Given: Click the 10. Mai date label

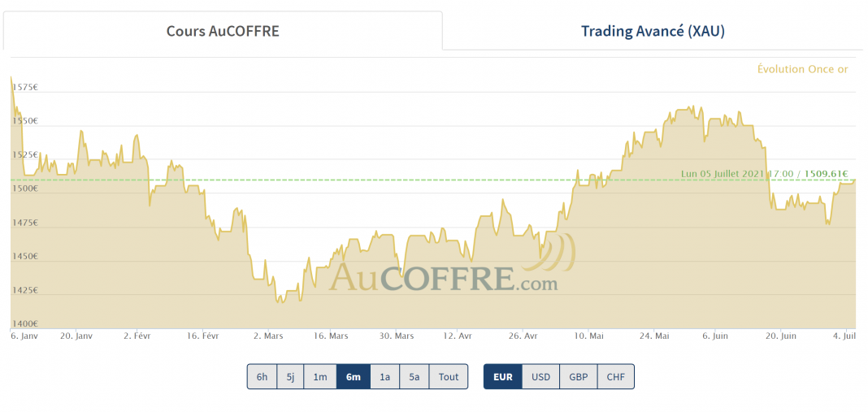Looking at the screenshot, I should (x=588, y=336).
